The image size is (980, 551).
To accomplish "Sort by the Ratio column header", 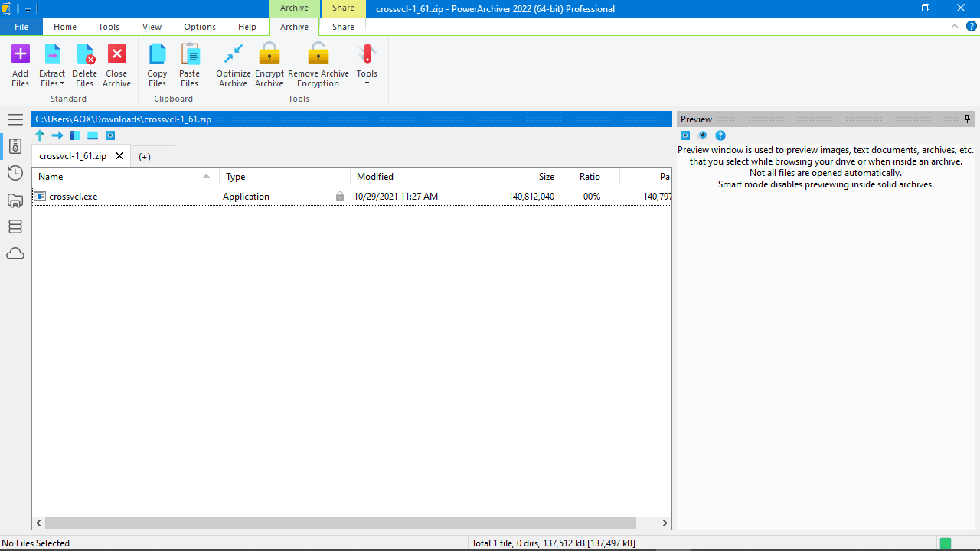I will click(590, 177).
